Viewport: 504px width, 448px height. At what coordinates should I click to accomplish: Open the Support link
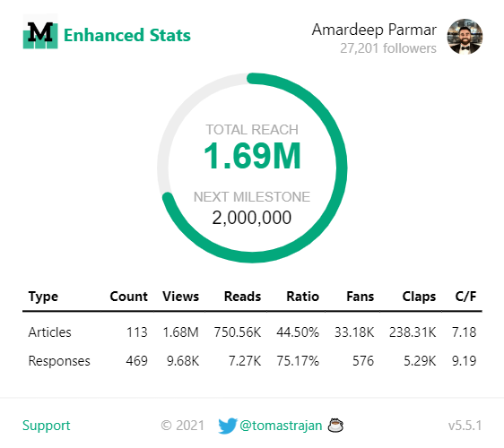click(x=47, y=426)
